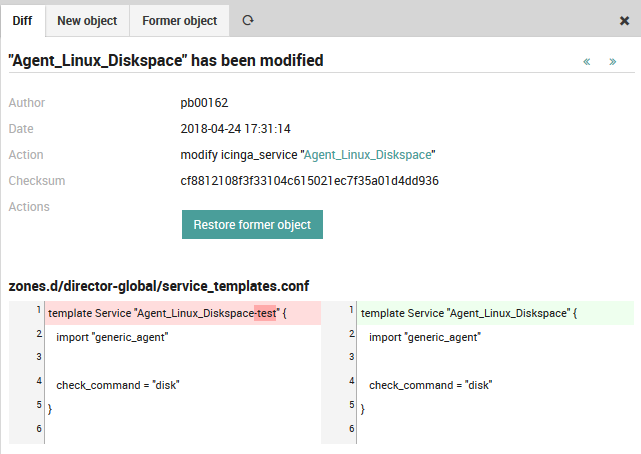Image resolution: width=641 pixels, height=454 pixels.
Task: Click the green added line in the right diff
Action: (470, 313)
